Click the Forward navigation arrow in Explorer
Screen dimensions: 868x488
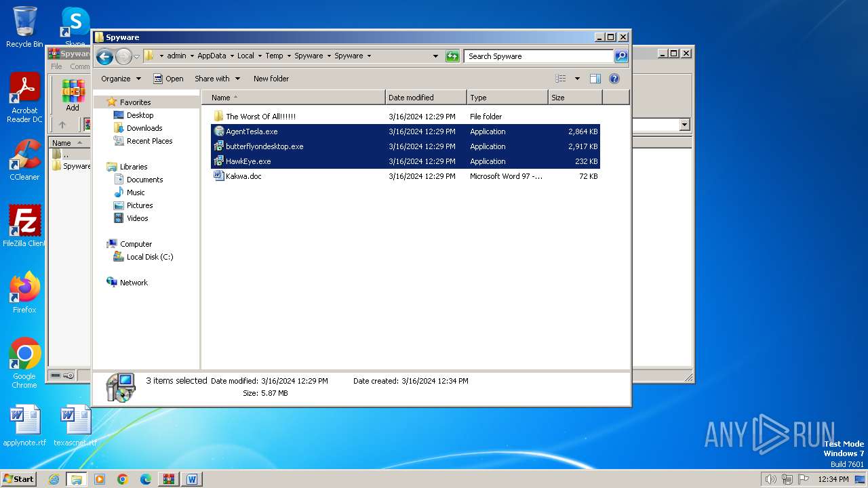(123, 57)
